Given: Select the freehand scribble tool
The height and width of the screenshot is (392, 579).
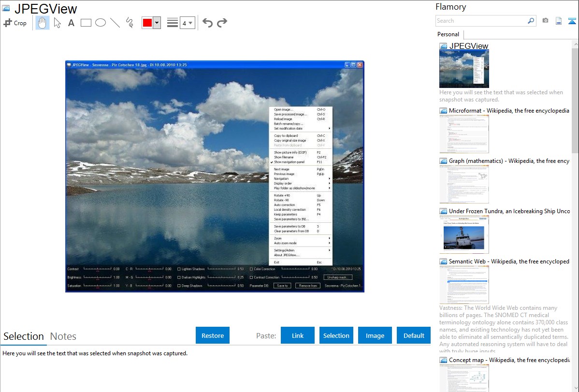Looking at the screenshot, I should click(130, 23).
